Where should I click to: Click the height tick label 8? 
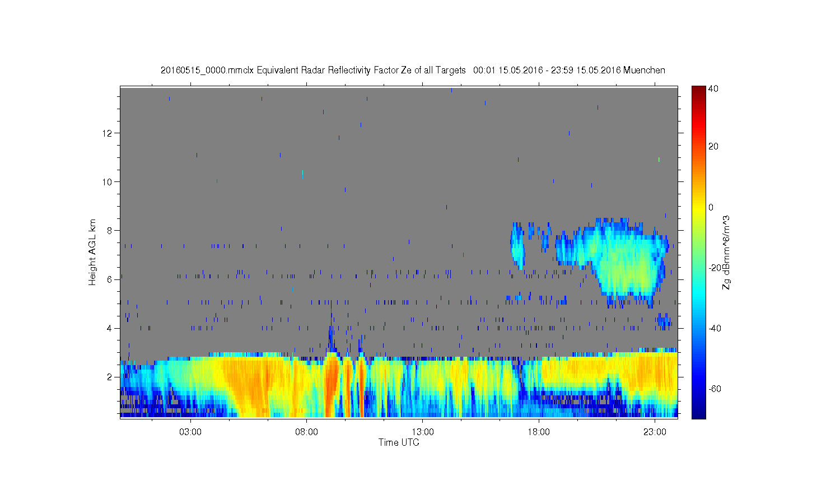[x=110, y=230]
